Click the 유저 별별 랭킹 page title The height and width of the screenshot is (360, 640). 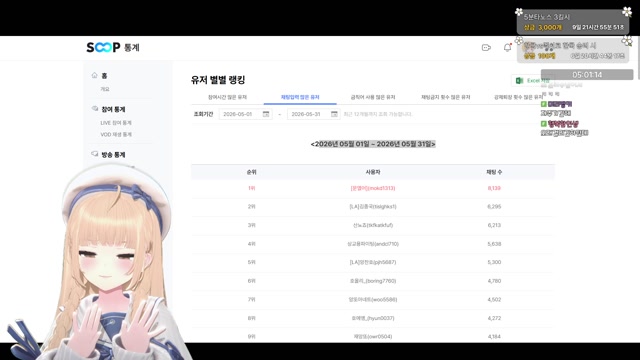[x=218, y=80]
